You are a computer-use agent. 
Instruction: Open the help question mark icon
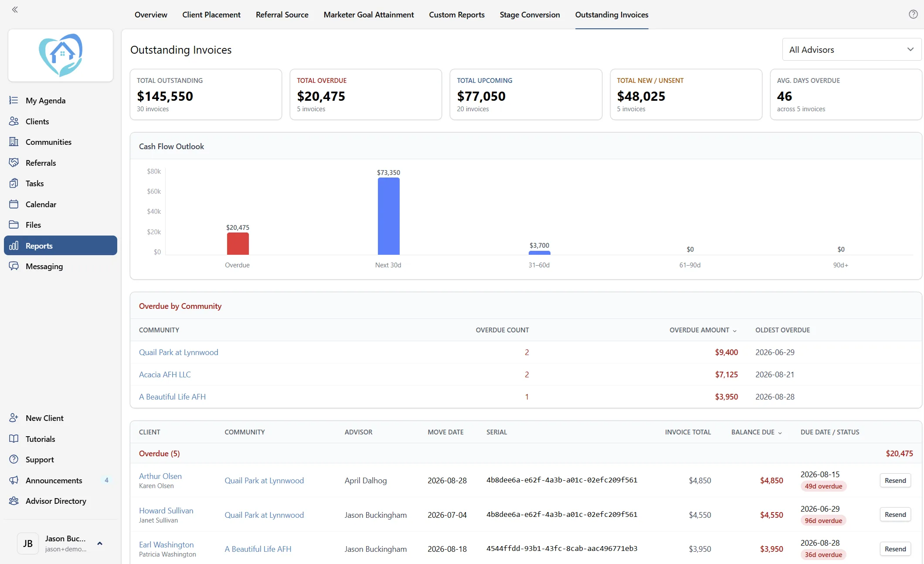click(913, 14)
